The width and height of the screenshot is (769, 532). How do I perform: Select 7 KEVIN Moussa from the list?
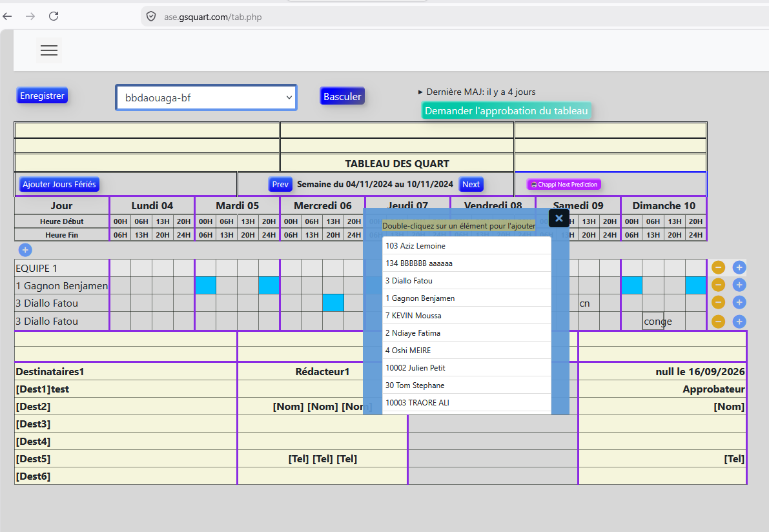point(466,315)
